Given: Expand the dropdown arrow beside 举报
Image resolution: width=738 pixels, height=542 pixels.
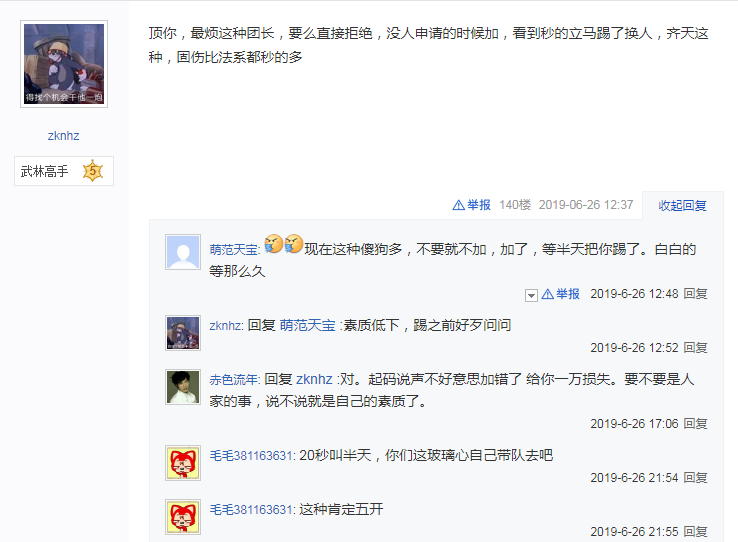Looking at the screenshot, I should click(x=531, y=295).
